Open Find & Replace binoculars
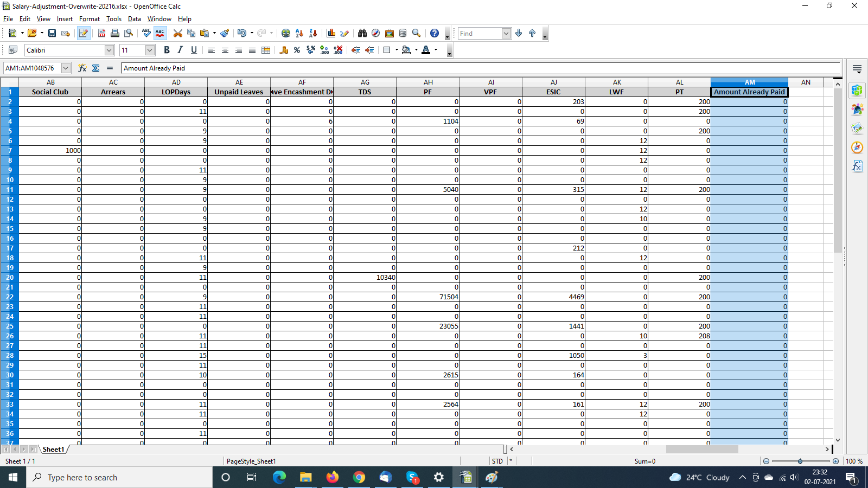Image resolution: width=868 pixels, height=488 pixels. (x=362, y=33)
